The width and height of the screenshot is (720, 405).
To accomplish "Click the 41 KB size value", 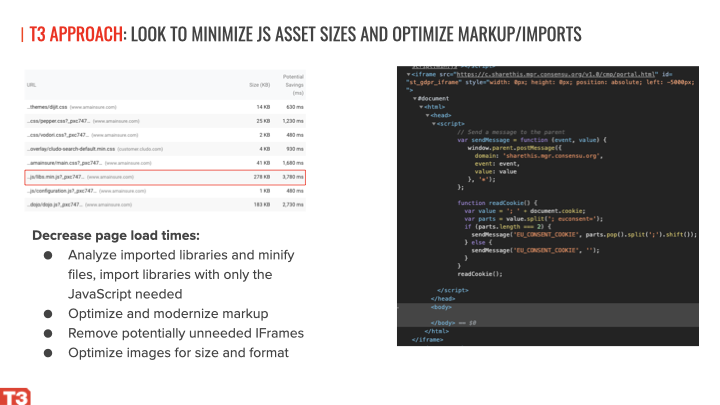I will point(263,163).
